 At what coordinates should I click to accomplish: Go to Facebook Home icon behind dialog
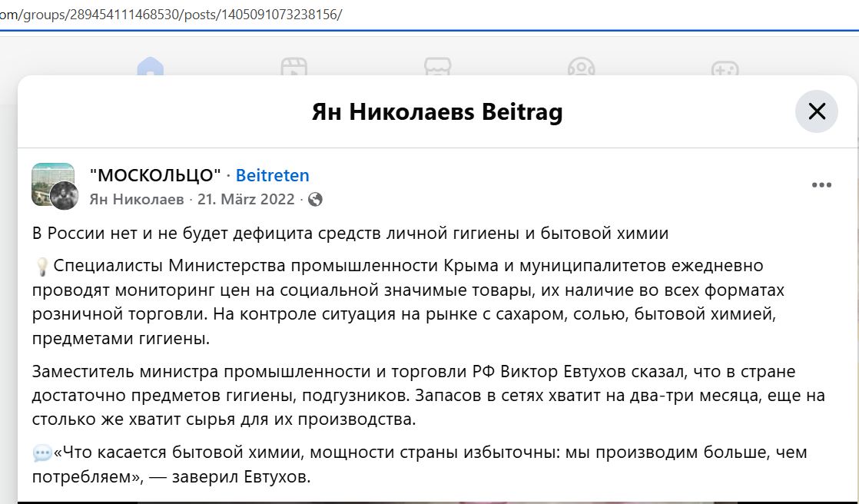click(x=151, y=66)
